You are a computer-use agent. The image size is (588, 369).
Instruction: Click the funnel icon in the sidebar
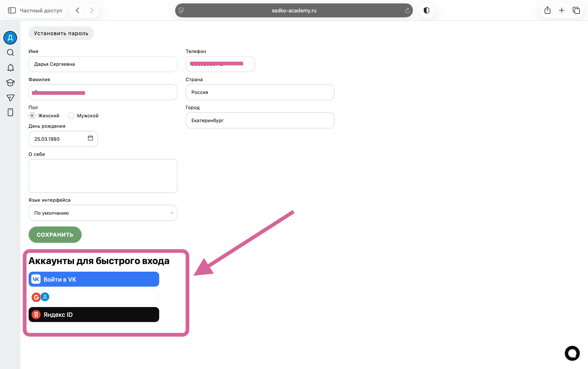[10, 98]
